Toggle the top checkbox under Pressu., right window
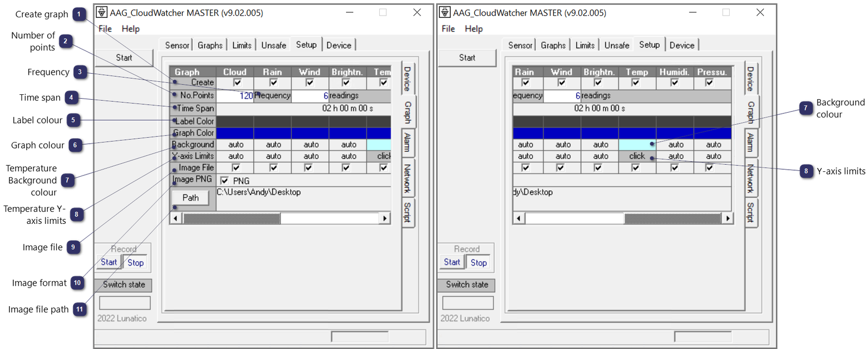 (x=709, y=82)
